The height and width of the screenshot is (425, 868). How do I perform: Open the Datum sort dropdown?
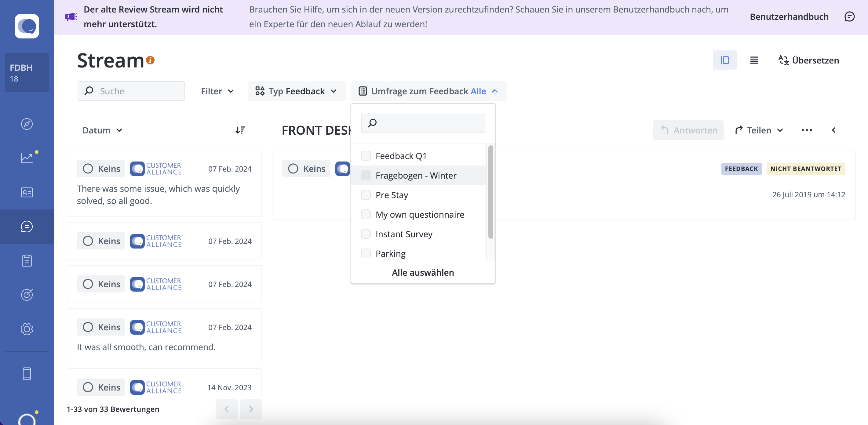pos(102,130)
